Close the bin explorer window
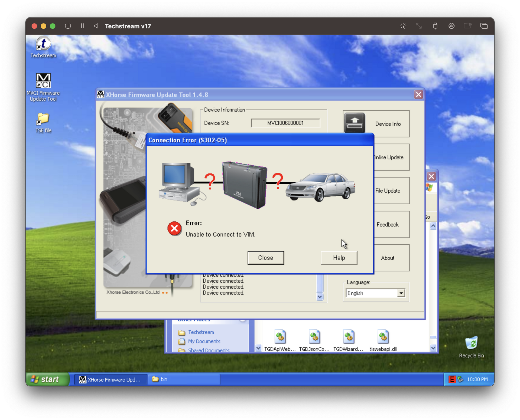520x420 pixels. click(x=431, y=176)
